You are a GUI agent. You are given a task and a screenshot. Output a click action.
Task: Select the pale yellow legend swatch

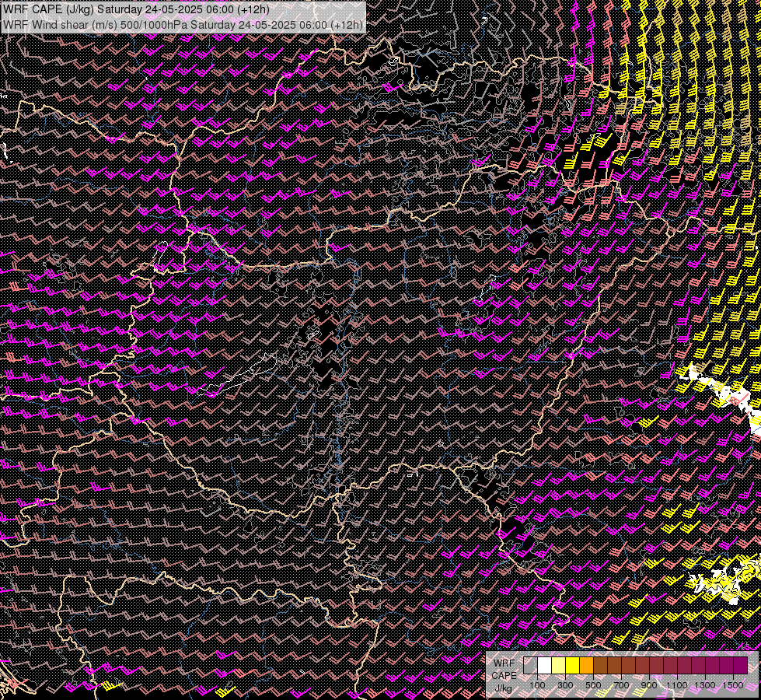(559, 666)
